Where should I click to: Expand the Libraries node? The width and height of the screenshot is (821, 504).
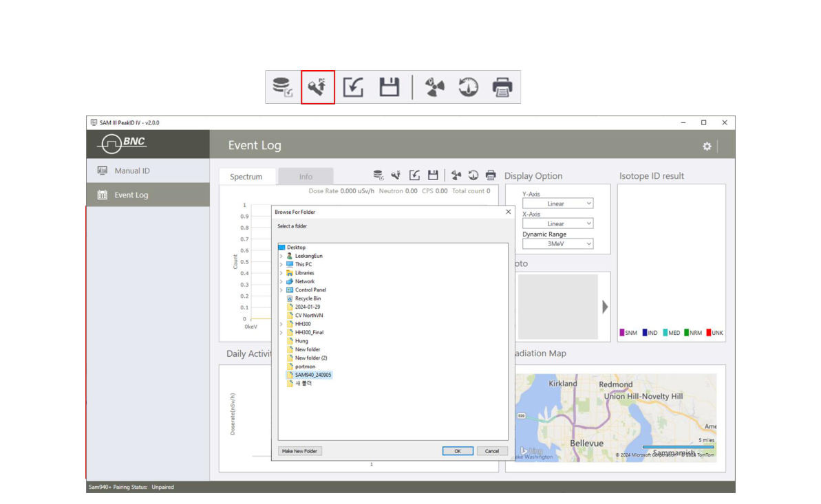tap(281, 273)
